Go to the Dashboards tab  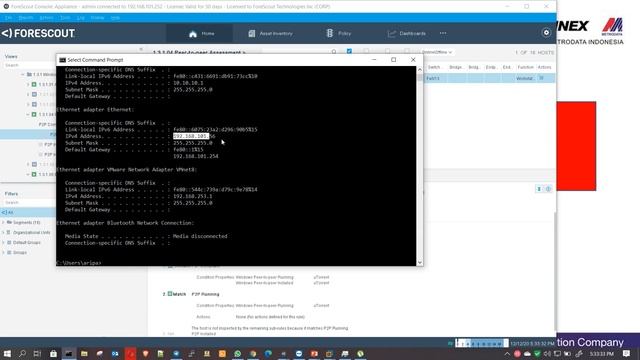[x=407, y=33]
